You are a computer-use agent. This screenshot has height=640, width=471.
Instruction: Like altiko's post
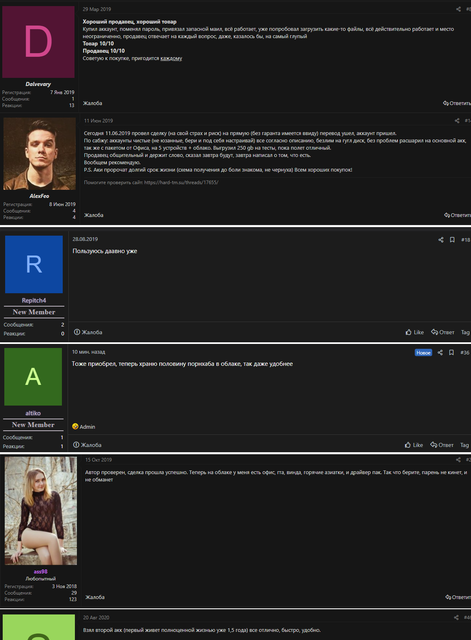(414, 445)
